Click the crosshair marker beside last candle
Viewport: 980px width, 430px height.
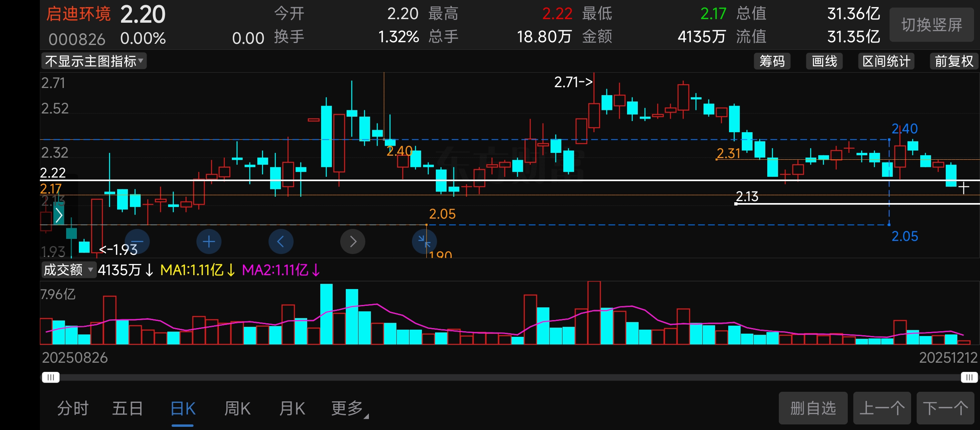[x=964, y=188]
